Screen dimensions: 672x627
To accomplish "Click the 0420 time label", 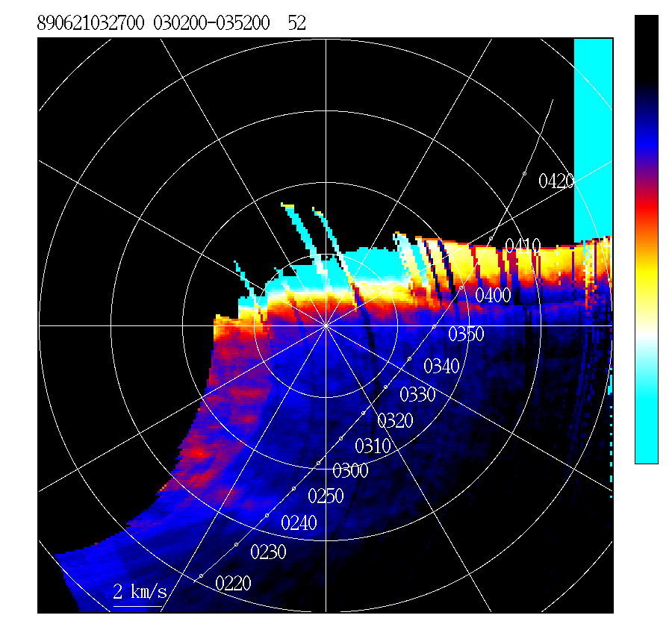I will point(556,181).
